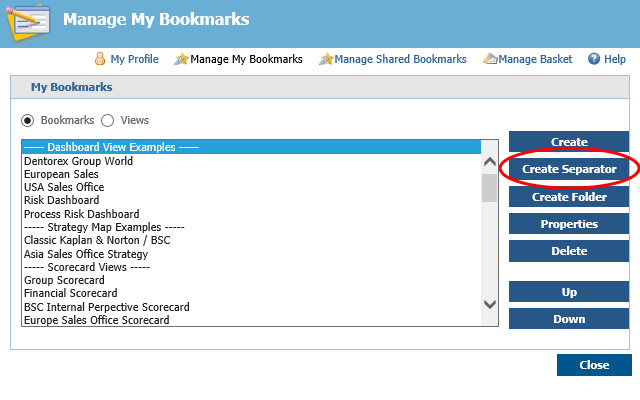This screenshot has height=400, width=640.
Task: Open the Manage Shared Bookmarks link
Action: [x=400, y=59]
